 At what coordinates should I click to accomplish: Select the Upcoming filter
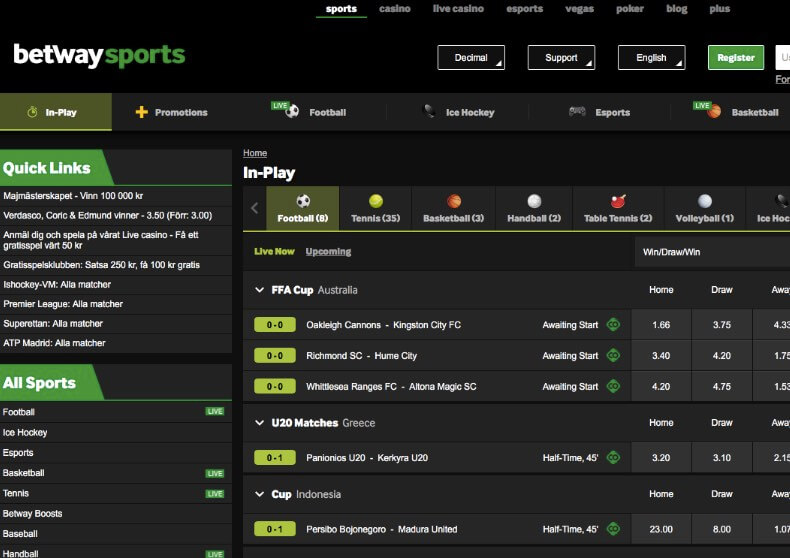tap(328, 251)
